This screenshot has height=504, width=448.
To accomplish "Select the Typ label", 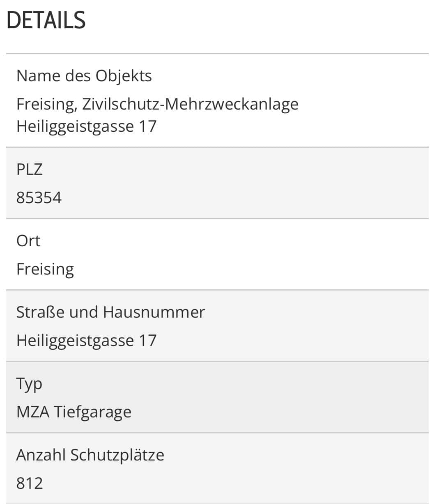I will [x=29, y=384].
